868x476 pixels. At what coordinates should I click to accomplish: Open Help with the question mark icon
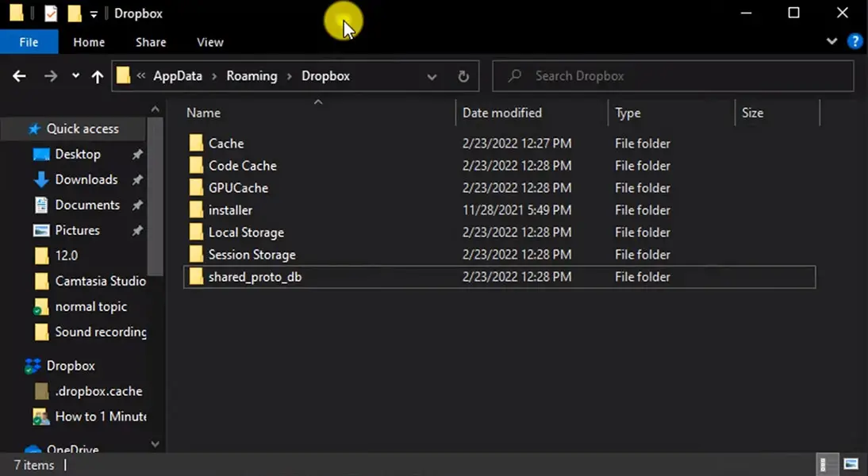click(x=855, y=41)
